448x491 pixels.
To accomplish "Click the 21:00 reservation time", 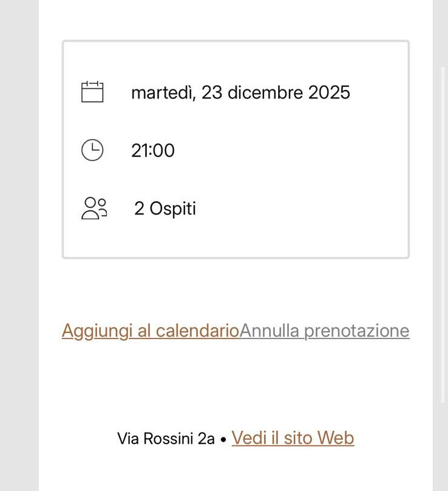I will tap(153, 150).
